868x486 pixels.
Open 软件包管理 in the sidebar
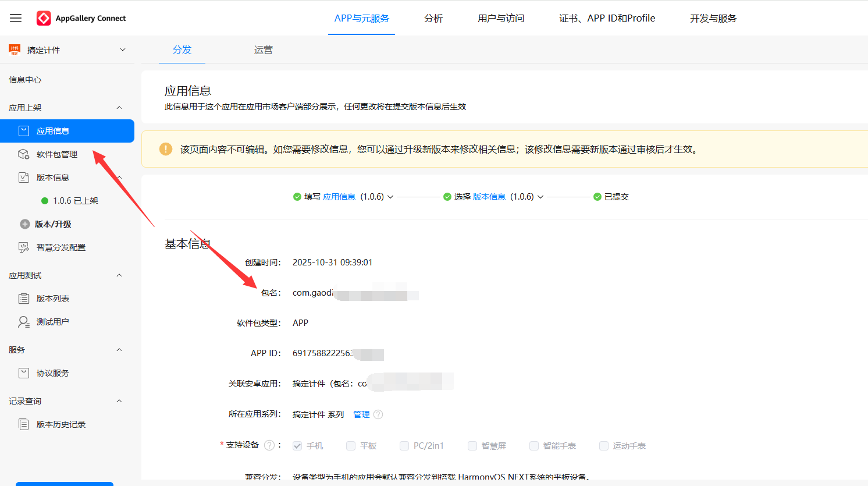pos(57,154)
